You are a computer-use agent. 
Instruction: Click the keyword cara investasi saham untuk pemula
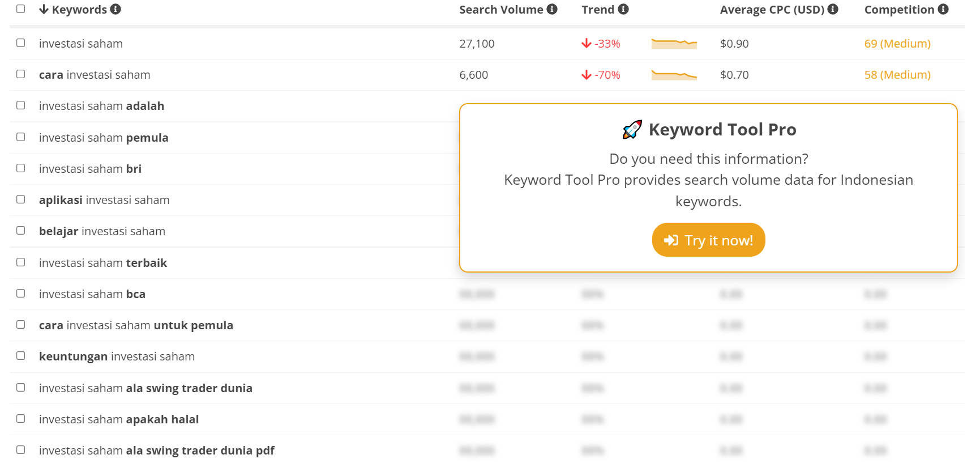coord(136,325)
